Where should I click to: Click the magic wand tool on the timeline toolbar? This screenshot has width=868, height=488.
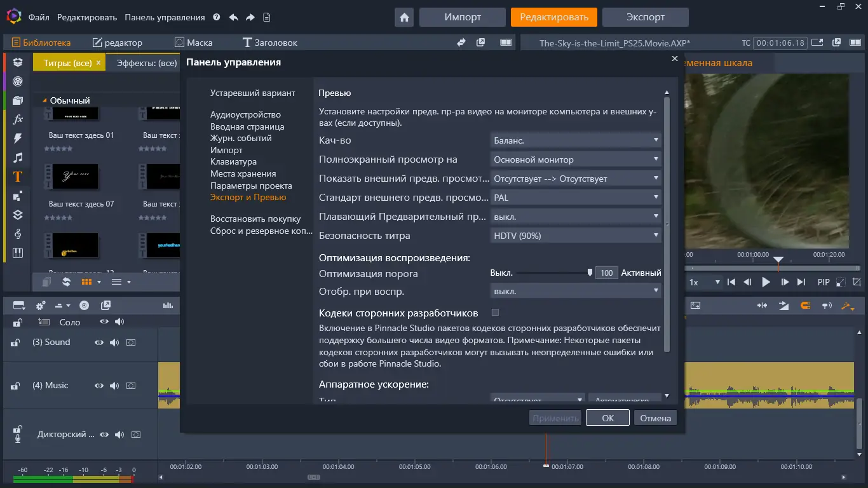(847, 306)
